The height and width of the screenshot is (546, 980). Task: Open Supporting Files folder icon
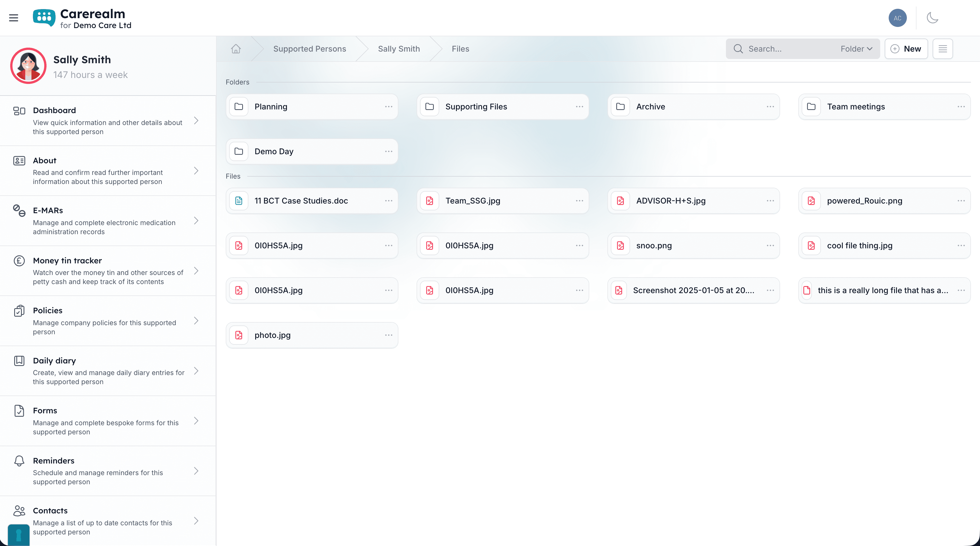430,107
